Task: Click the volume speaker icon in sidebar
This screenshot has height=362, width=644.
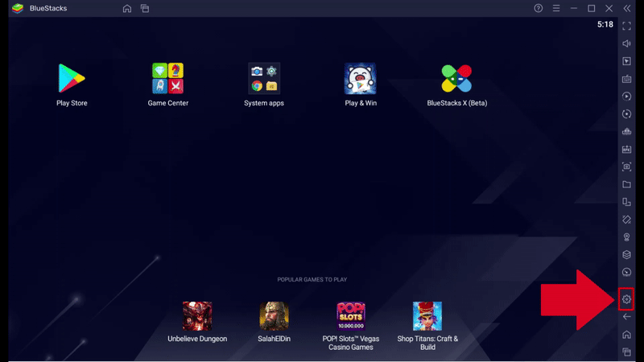Action: coord(626,43)
